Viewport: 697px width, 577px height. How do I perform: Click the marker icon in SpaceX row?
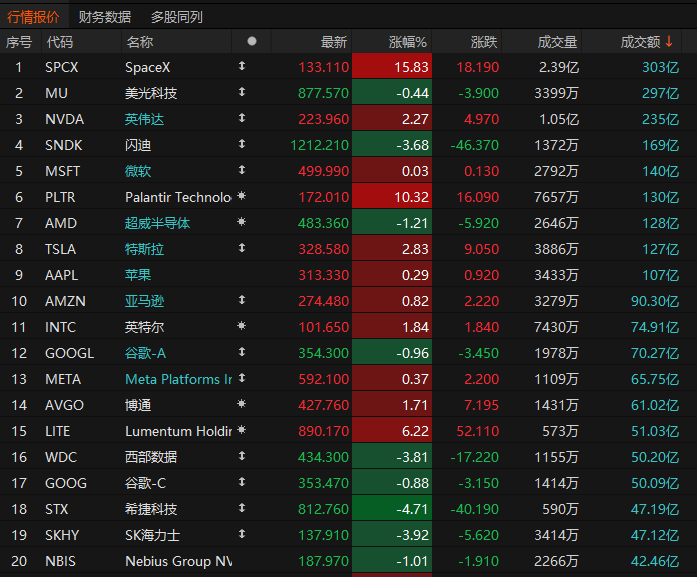(x=242, y=66)
